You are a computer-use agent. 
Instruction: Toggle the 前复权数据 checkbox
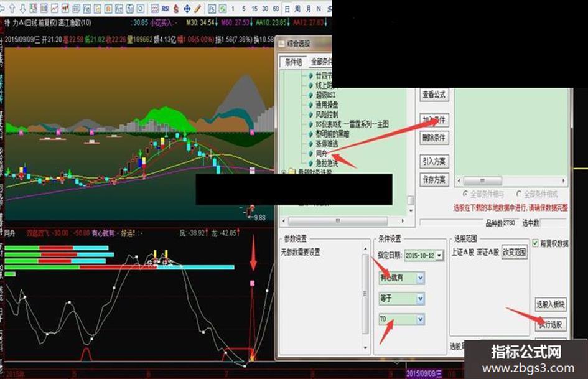click(535, 243)
